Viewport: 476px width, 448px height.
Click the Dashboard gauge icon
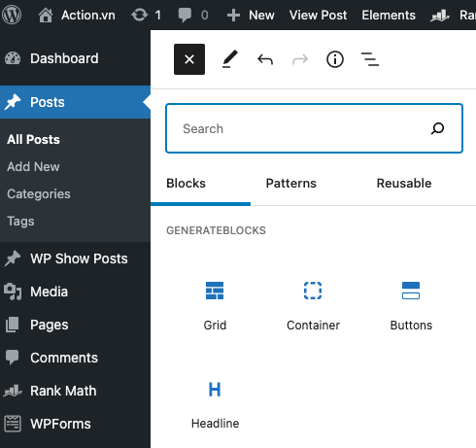click(x=13, y=58)
